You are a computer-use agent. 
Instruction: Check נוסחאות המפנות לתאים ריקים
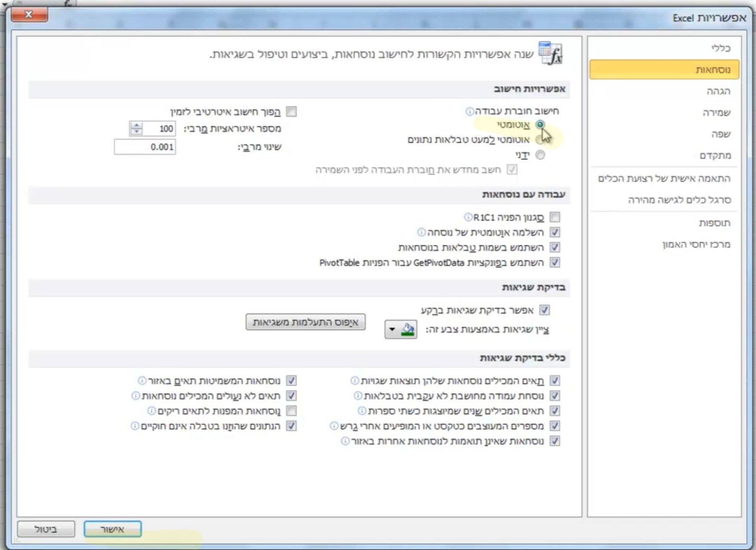pyautogui.click(x=291, y=411)
